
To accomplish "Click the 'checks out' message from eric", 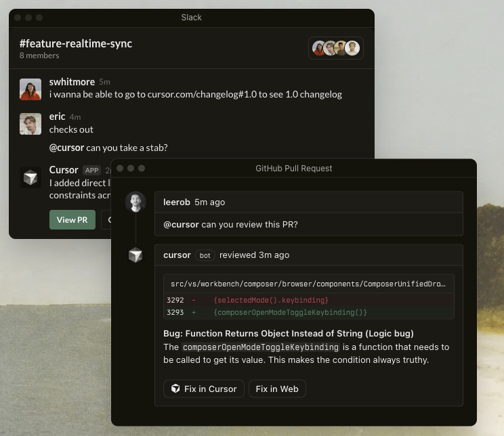I will point(71,129).
